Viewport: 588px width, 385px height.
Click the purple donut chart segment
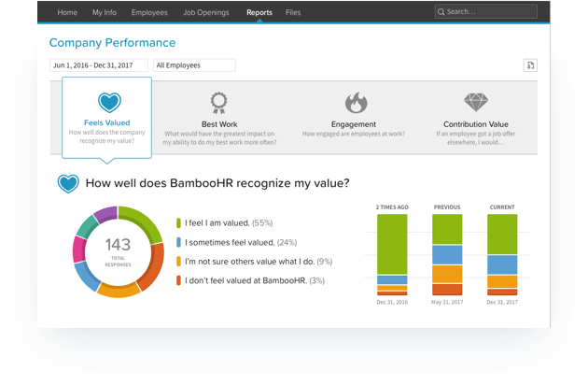106,214
